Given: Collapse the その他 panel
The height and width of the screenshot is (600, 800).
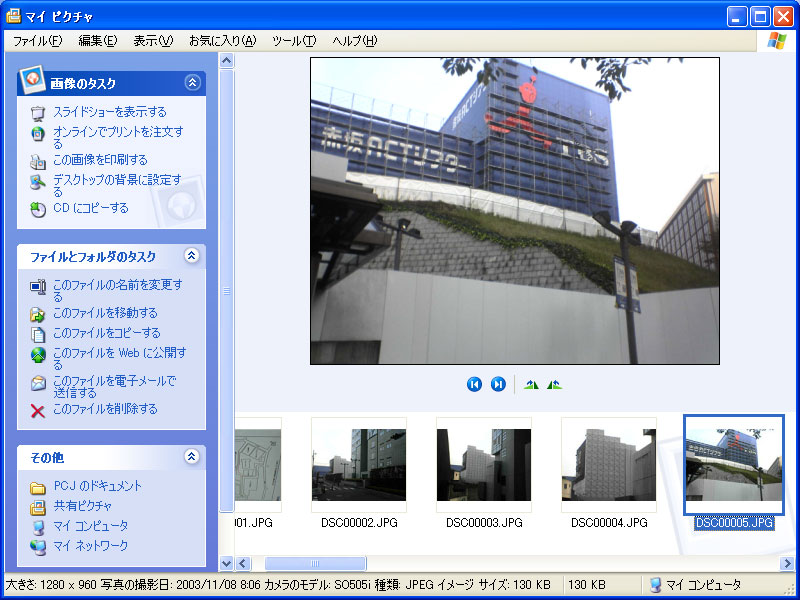Looking at the screenshot, I should 192,457.
